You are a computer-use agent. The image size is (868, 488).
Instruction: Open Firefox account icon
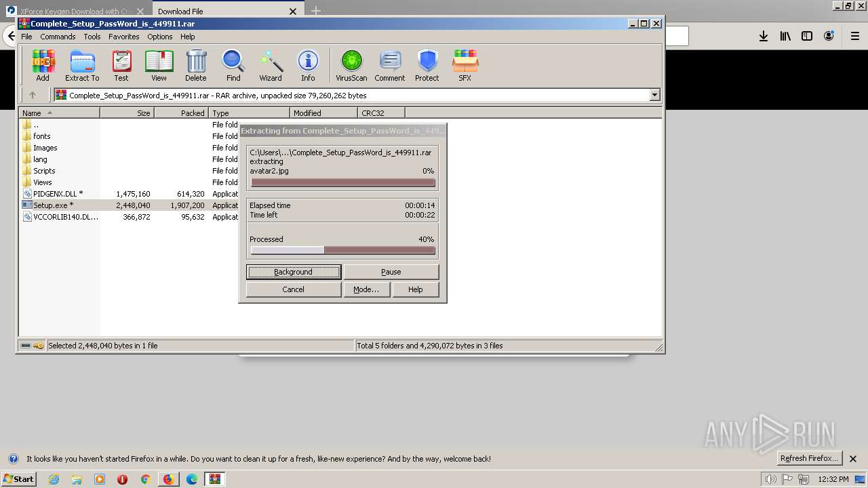click(829, 36)
